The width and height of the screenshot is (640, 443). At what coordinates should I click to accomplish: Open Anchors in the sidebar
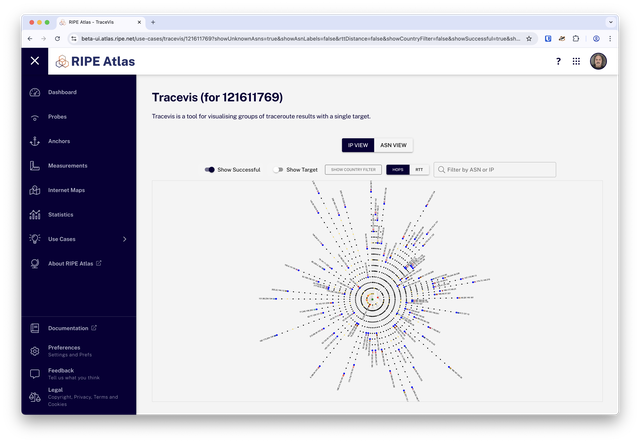[x=59, y=141]
